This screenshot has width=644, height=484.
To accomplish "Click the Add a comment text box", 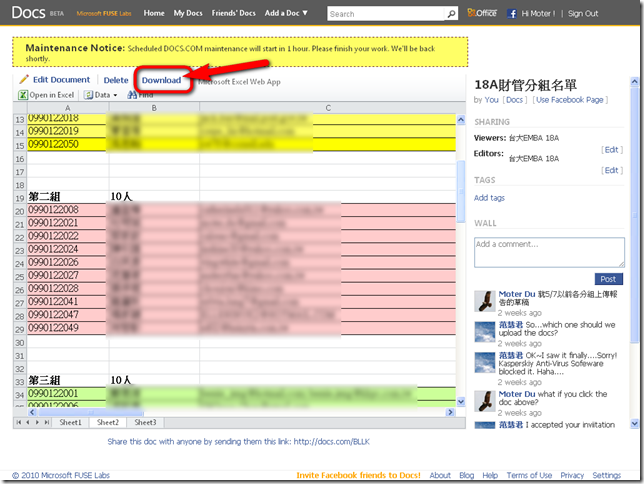I will [x=549, y=252].
